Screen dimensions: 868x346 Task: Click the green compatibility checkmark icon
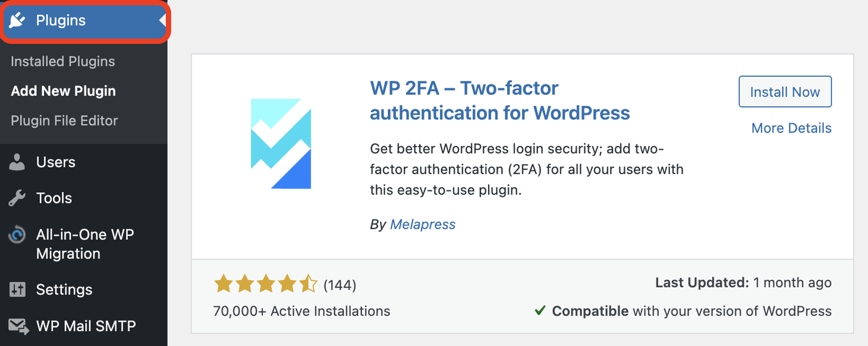pos(539,310)
